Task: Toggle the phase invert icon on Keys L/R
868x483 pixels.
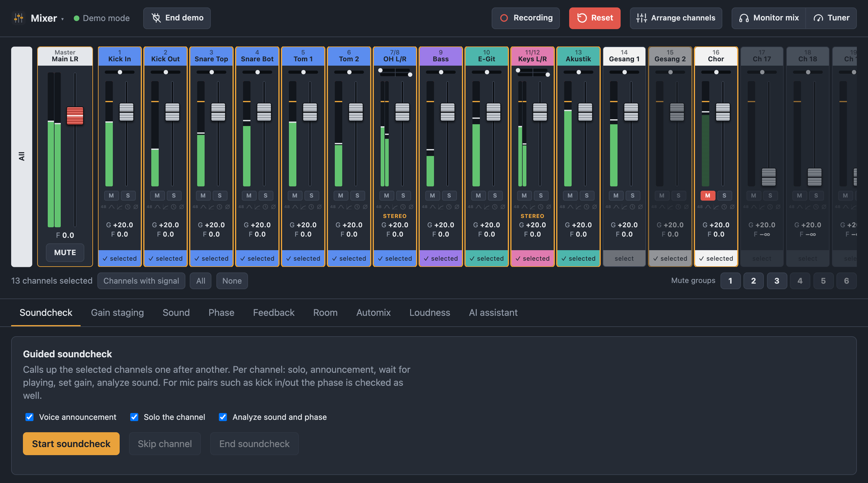Action: point(548,207)
